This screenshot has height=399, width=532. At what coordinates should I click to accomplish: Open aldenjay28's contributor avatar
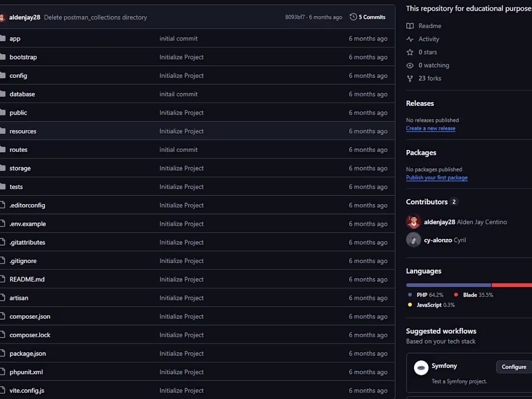(x=414, y=222)
